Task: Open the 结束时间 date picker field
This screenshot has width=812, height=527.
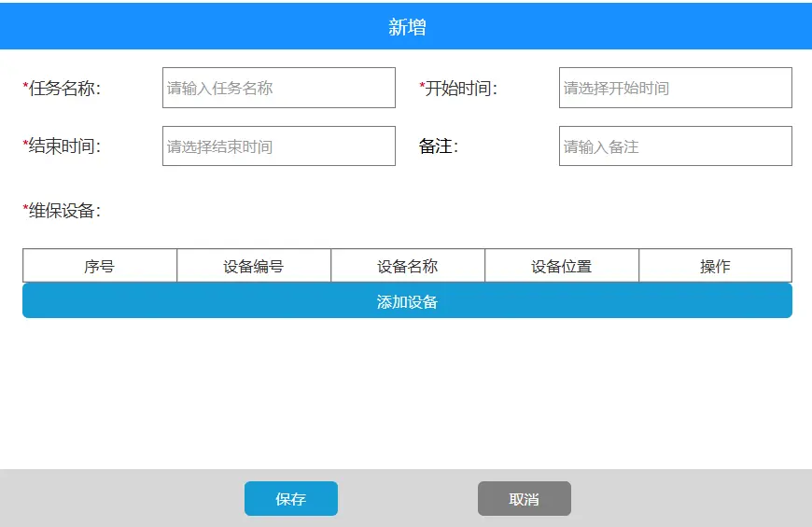Action: (x=278, y=146)
